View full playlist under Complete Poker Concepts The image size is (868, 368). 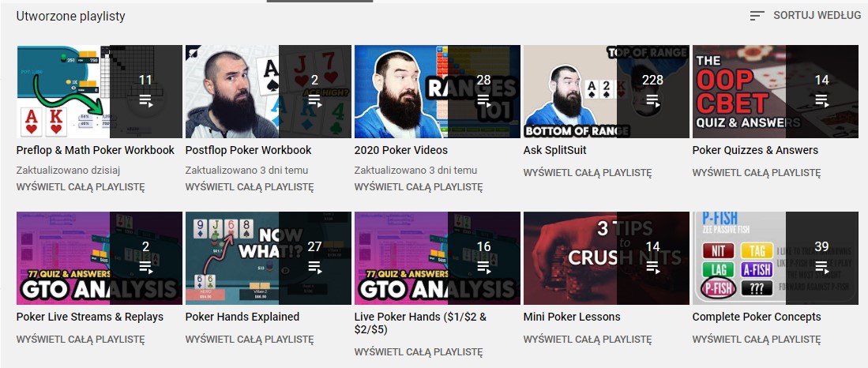pos(756,340)
